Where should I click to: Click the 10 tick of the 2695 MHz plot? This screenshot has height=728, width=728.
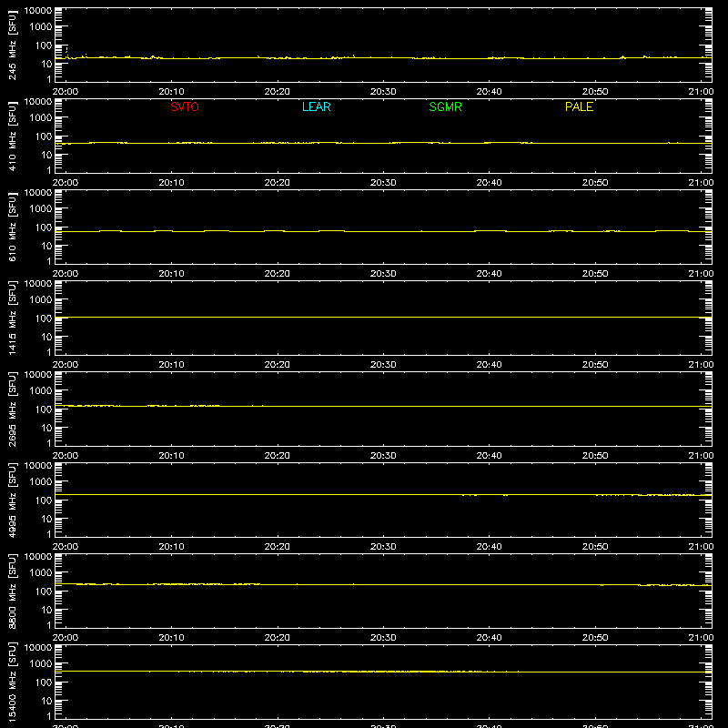pos(46,428)
